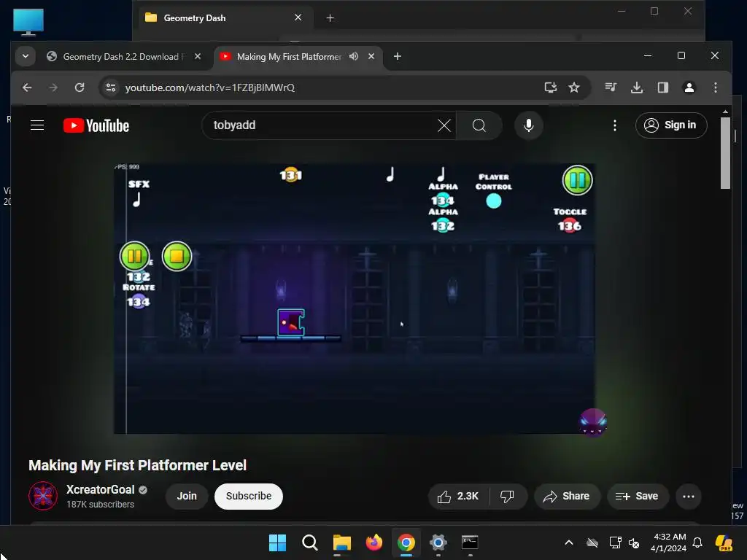Reload the YouTube page
Viewport: 747px width, 560px height.
click(80, 87)
